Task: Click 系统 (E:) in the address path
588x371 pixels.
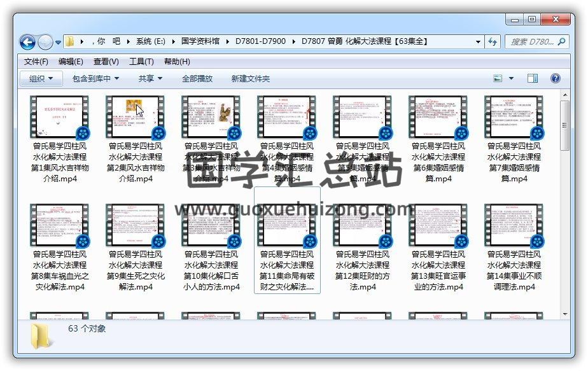Action: [x=151, y=41]
